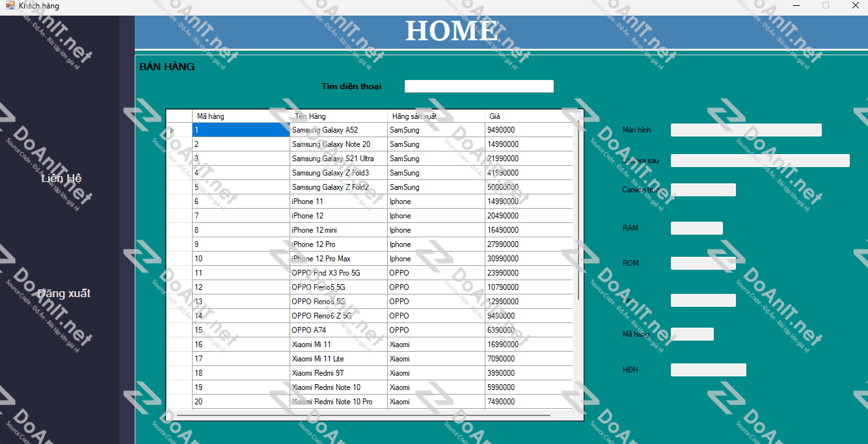Focus the Camera trước input field
This screenshot has width=868, height=444.
coord(703,190)
